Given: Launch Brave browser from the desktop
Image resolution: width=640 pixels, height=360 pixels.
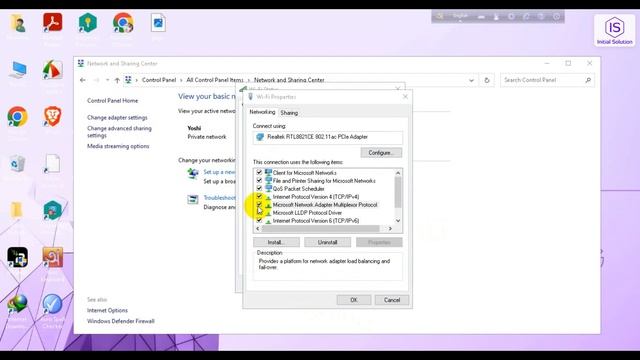Looking at the screenshot, I should (x=52, y=116).
